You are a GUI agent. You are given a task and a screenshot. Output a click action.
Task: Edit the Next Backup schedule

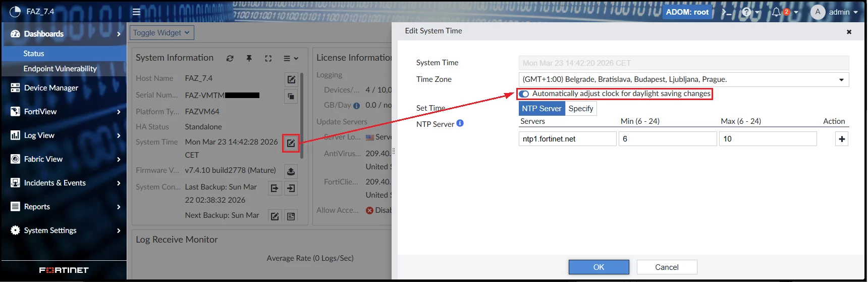click(275, 216)
